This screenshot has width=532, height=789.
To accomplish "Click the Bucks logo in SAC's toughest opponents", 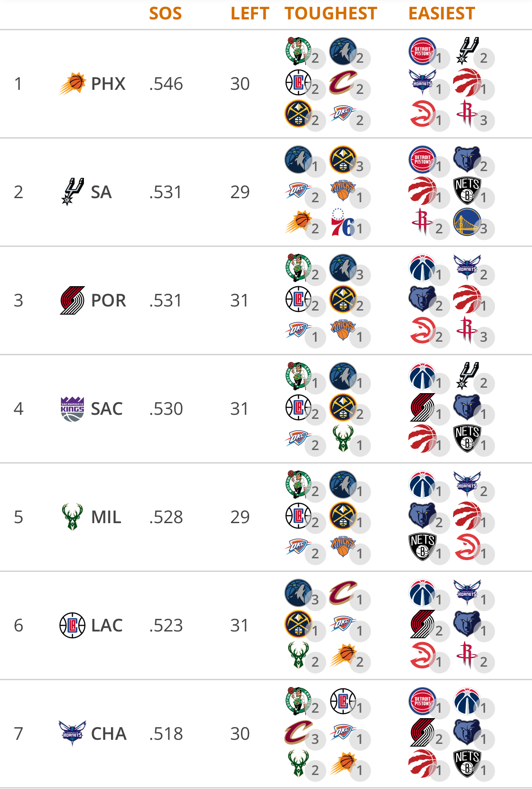I will coord(343,438).
